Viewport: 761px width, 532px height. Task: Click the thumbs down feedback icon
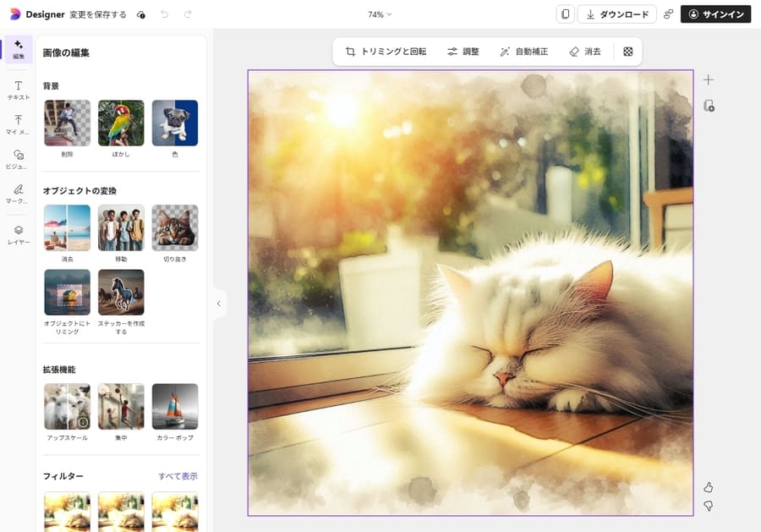(709, 506)
